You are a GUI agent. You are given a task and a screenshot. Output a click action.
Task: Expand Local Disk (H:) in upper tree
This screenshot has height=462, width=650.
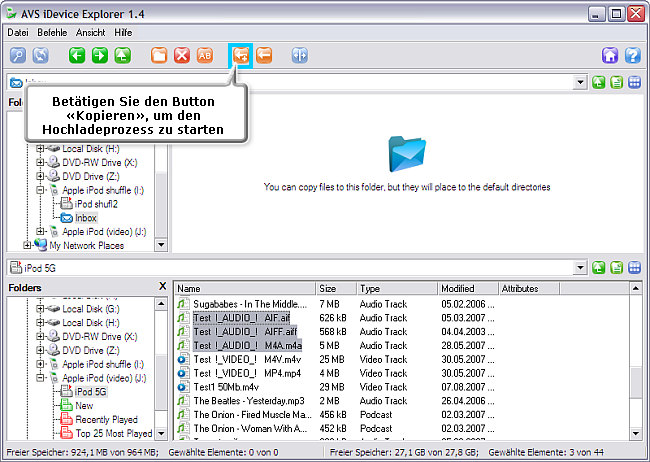tap(40, 148)
